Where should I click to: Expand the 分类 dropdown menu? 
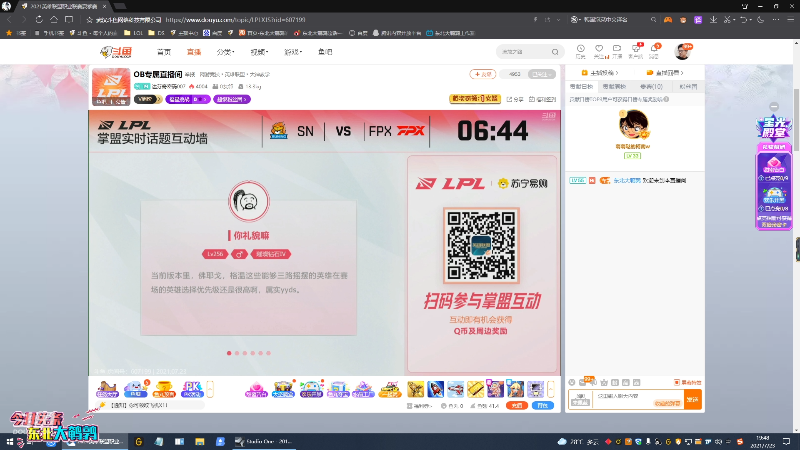(x=225, y=52)
